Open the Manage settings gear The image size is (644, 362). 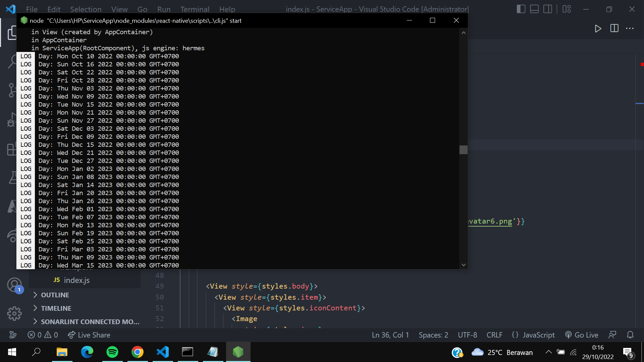click(14, 313)
